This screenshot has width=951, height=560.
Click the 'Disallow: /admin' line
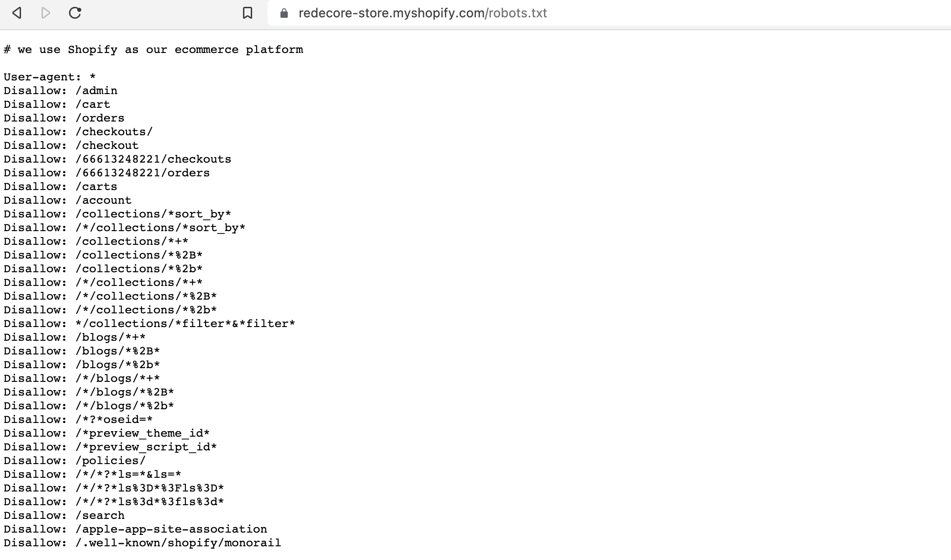pos(61,90)
